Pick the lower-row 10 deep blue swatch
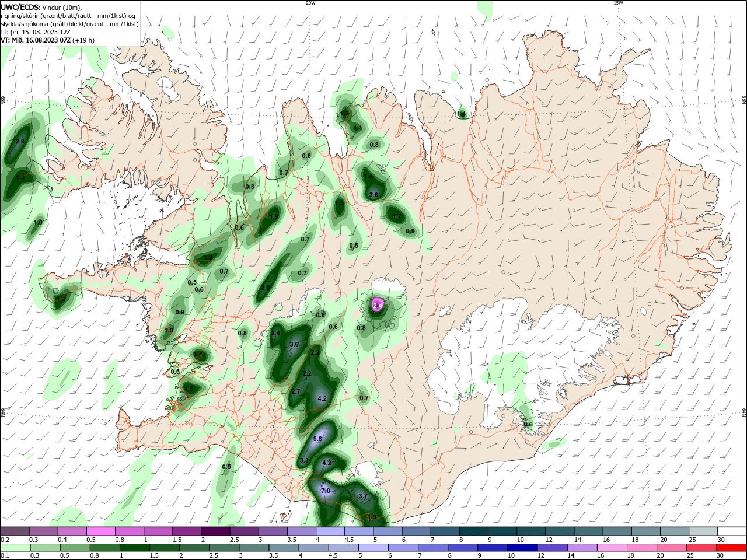Viewport: 747px width, 560px height. pyautogui.click(x=522, y=548)
